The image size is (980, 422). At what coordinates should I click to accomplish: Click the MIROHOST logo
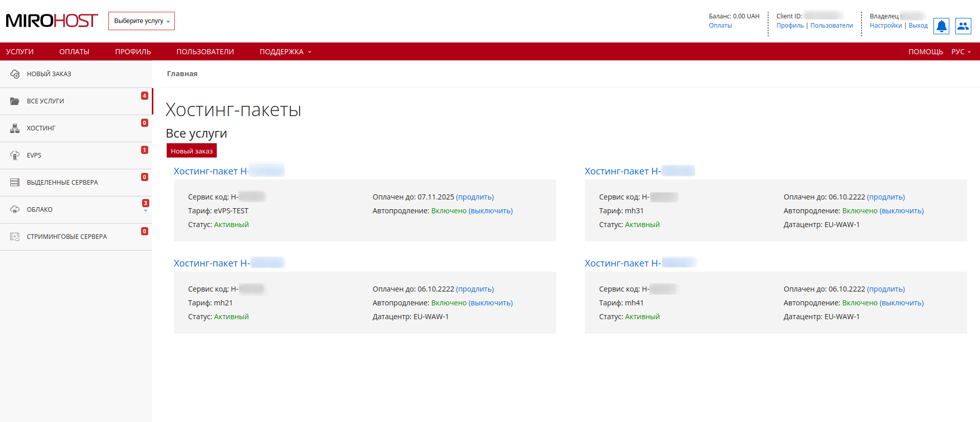[x=52, y=21]
